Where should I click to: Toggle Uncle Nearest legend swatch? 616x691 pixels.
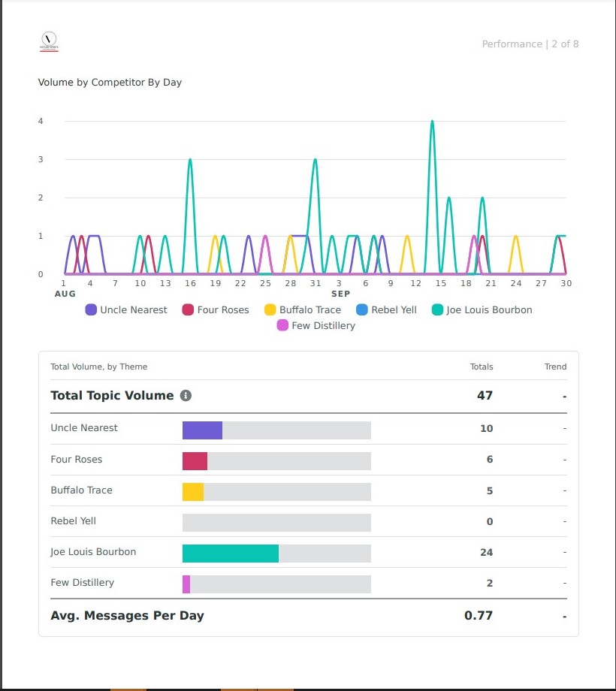tap(91, 309)
